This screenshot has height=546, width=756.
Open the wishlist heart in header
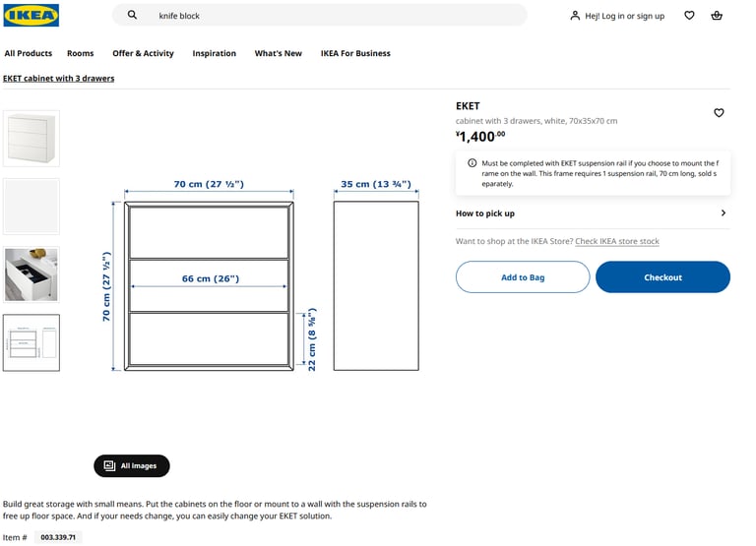[689, 16]
